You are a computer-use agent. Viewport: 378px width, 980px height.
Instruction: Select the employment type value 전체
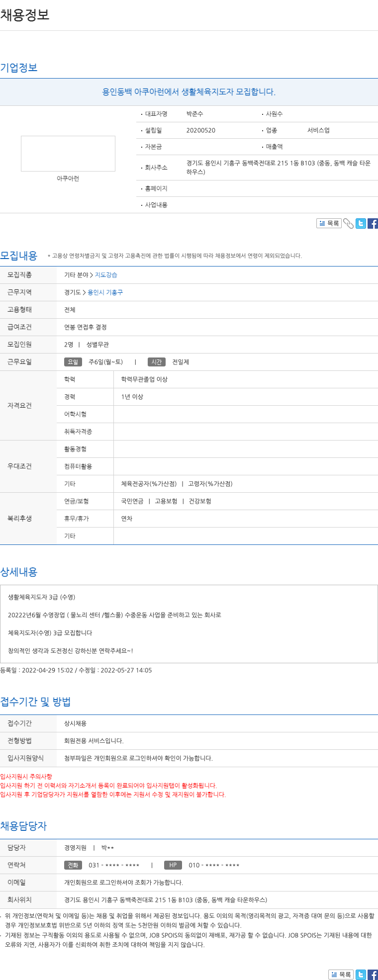coord(70,310)
